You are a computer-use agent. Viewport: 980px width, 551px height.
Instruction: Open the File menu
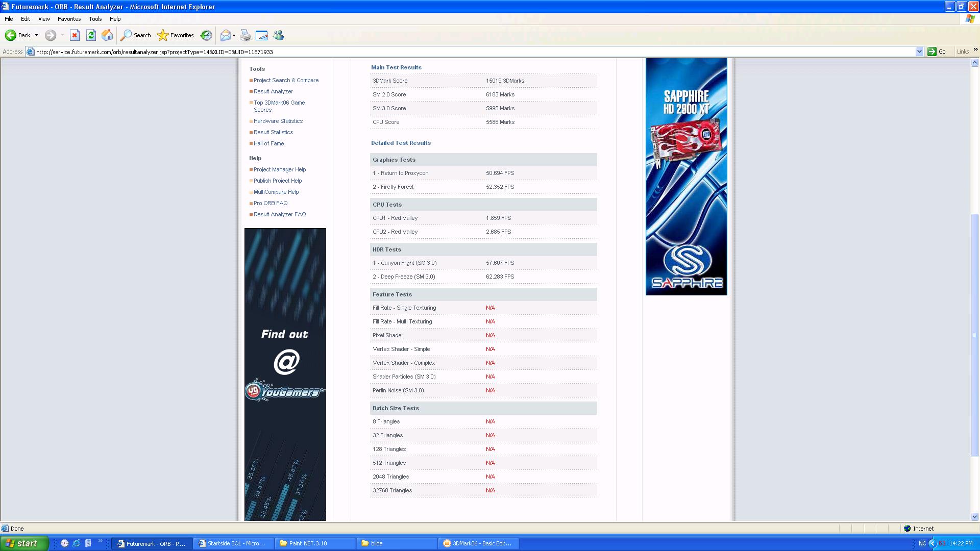(x=9, y=19)
